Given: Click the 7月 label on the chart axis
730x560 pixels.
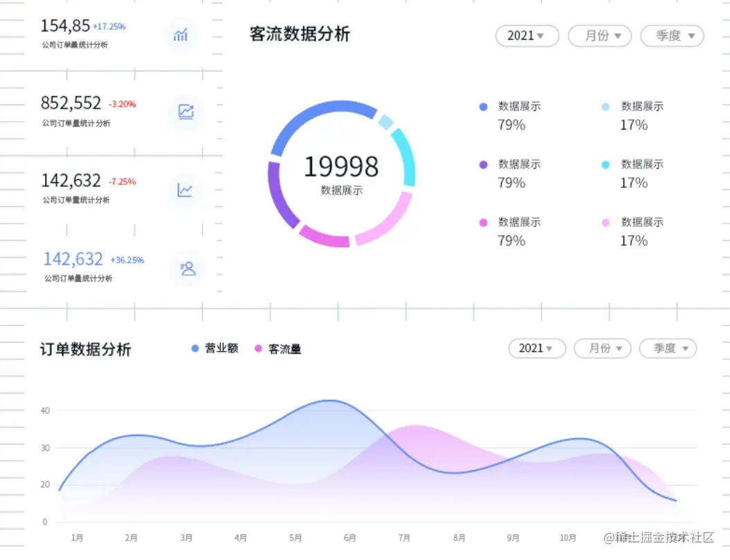Looking at the screenshot, I should (x=404, y=537).
